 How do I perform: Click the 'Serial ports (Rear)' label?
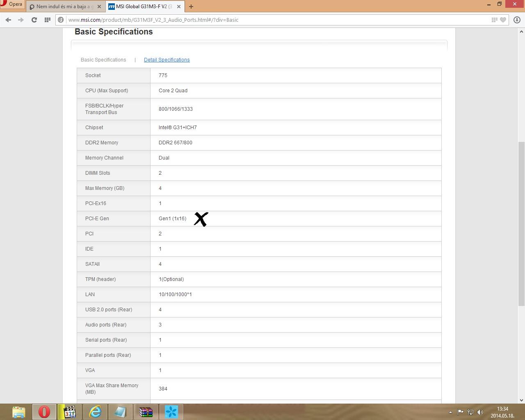(106, 340)
